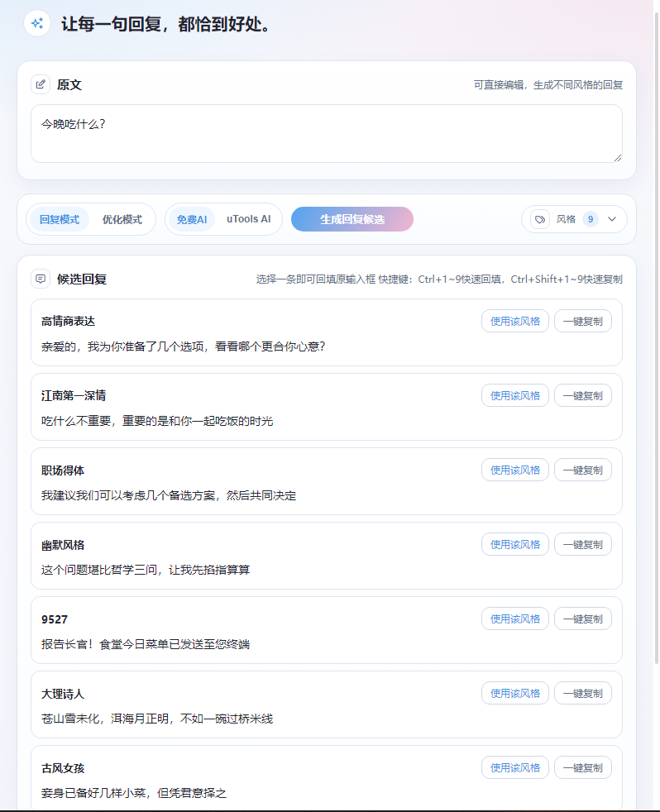The height and width of the screenshot is (812, 660).
Task: Click the style count badge showing 9
Action: click(590, 219)
